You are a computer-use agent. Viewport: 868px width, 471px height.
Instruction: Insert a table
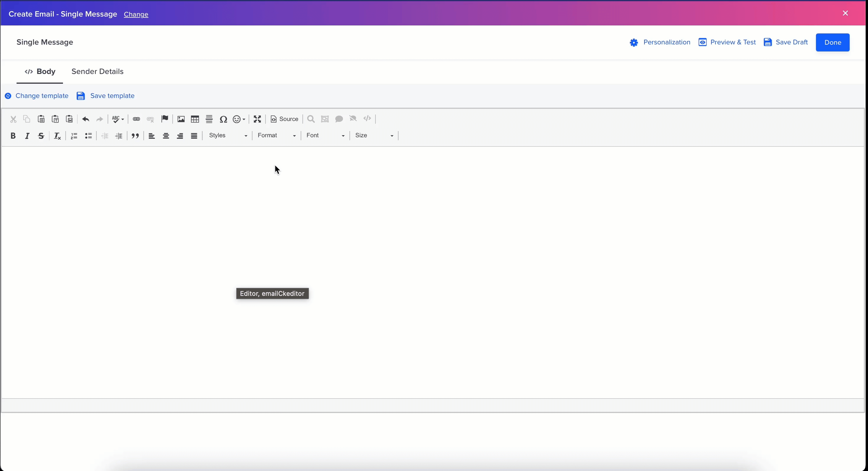click(x=195, y=119)
